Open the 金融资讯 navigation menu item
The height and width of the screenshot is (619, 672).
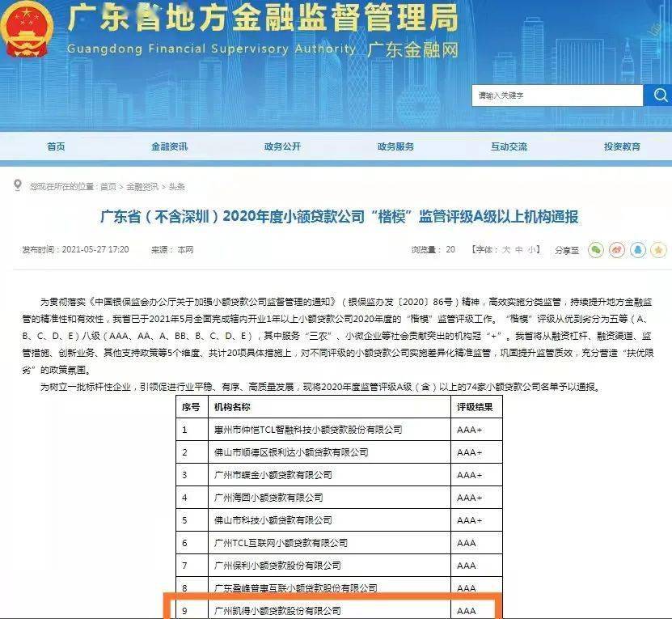pos(169,146)
